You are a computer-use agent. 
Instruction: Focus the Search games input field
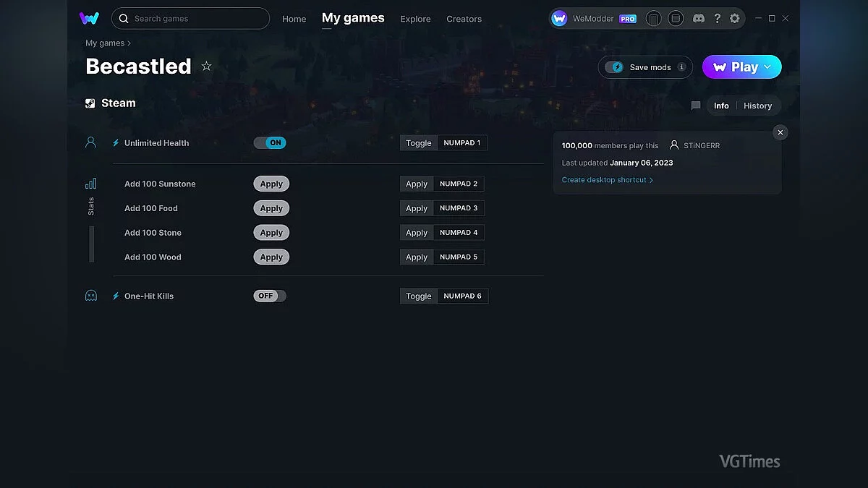click(195, 18)
